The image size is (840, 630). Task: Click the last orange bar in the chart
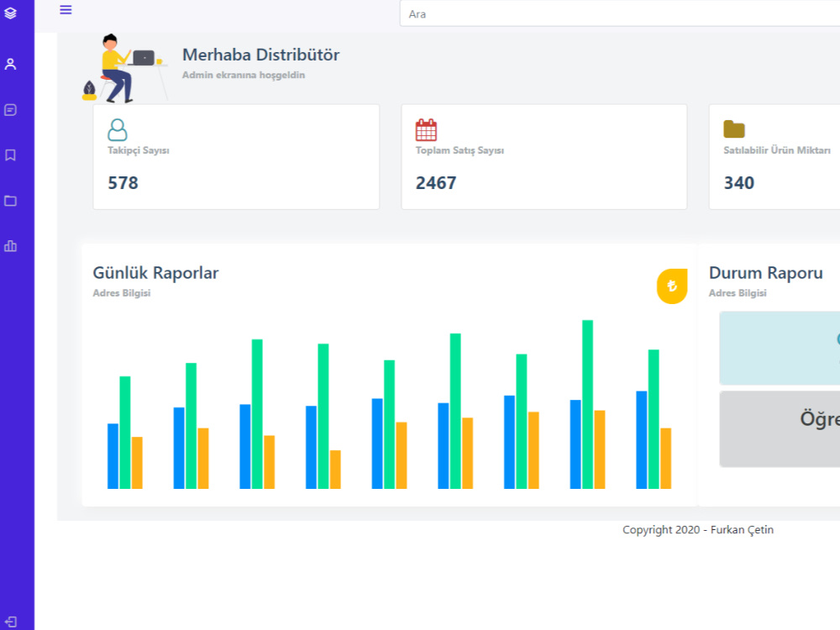pos(666,458)
